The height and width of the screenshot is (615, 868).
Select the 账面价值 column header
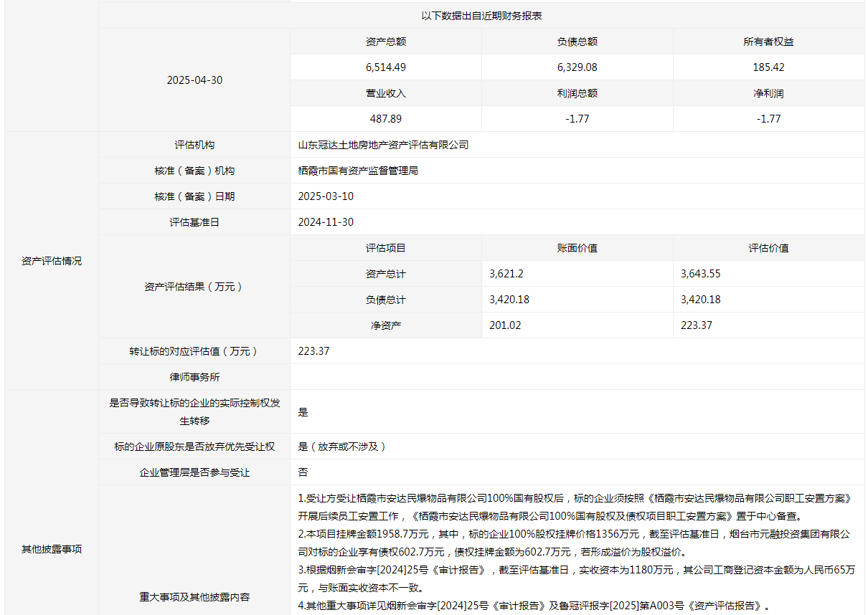click(577, 248)
